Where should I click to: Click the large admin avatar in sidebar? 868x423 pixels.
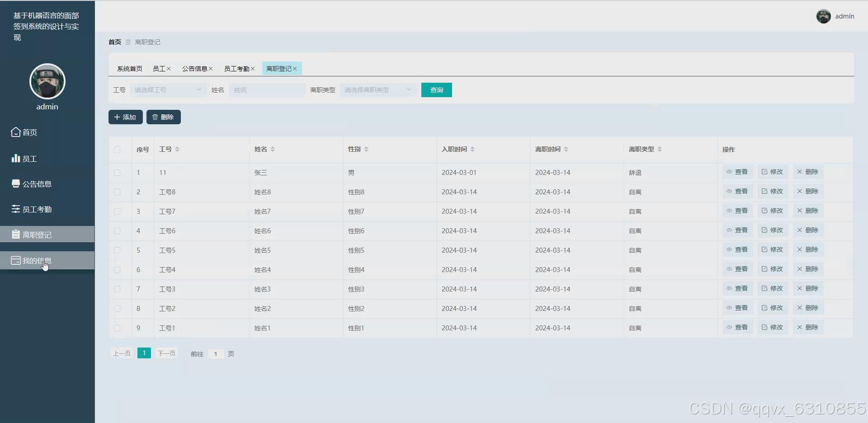pyautogui.click(x=47, y=81)
